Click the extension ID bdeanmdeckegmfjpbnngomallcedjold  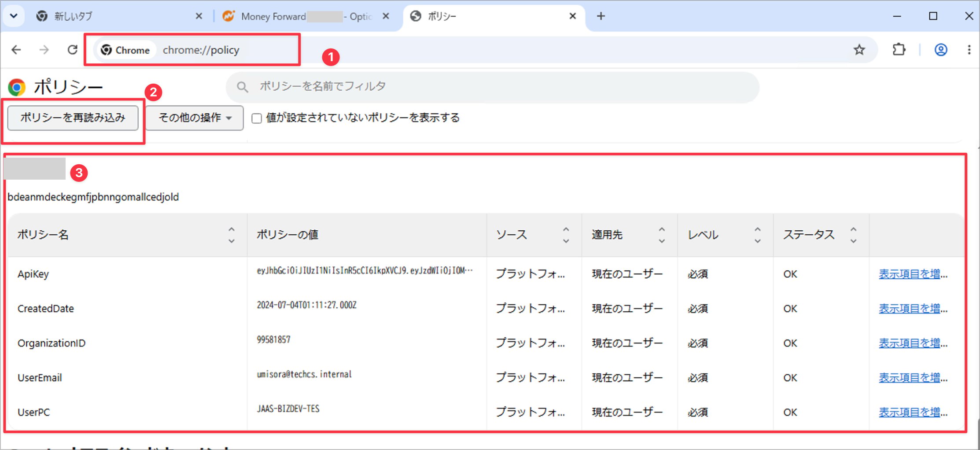click(93, 197)
